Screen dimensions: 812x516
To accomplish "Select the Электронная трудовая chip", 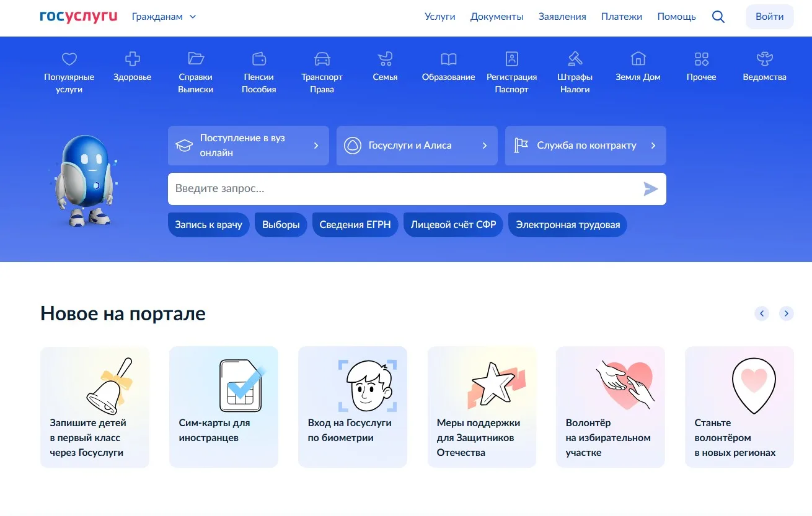I will [568, 225].
